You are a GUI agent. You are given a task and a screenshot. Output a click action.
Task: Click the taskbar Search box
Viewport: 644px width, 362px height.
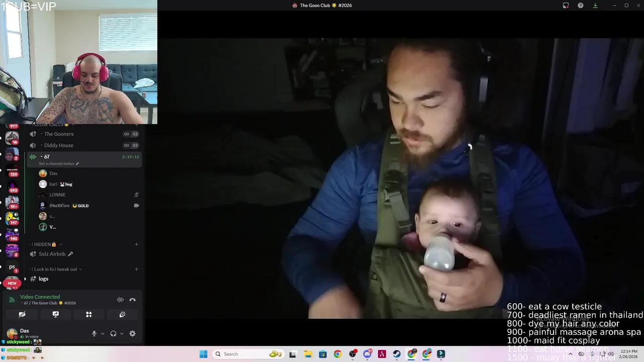click(x=248, y=354)
